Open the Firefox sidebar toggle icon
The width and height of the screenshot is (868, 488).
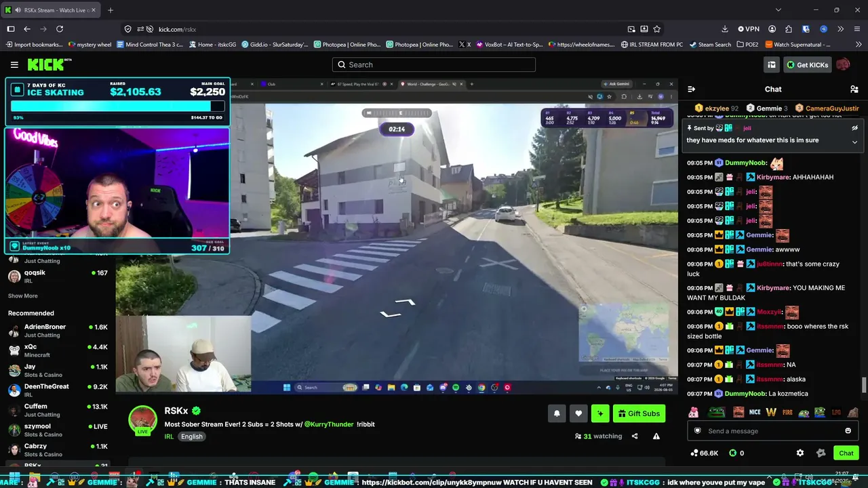tap(11, 29)
